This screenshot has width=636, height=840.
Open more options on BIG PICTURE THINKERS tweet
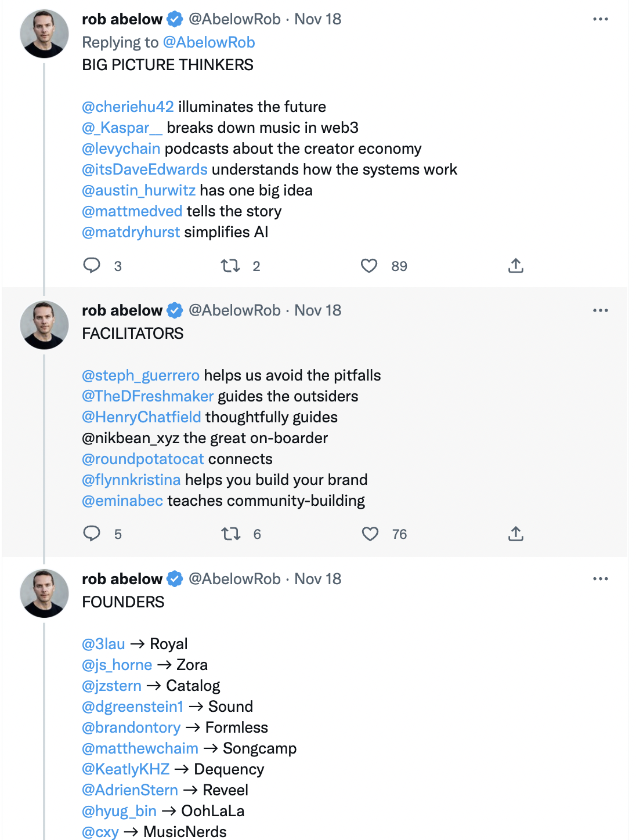tap(601, 19)
